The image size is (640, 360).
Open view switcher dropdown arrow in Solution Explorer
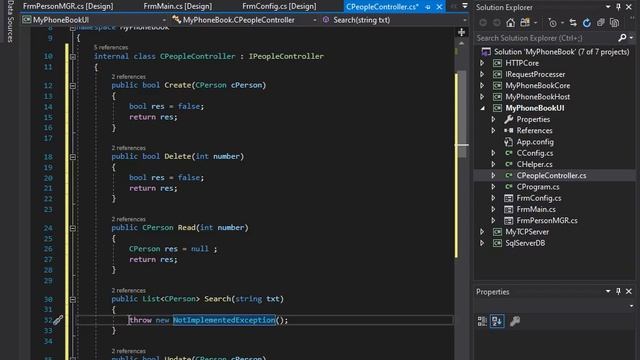pyautogui.click(x=535, y=23)
